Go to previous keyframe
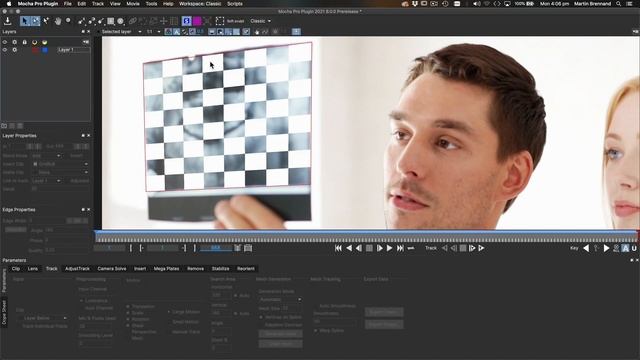 586,248
